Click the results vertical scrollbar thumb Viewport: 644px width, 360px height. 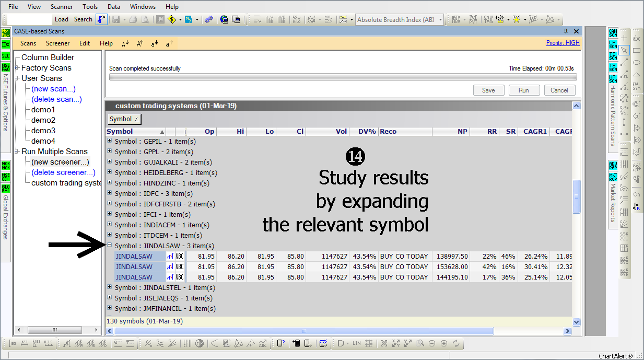[x=577, y=196]
